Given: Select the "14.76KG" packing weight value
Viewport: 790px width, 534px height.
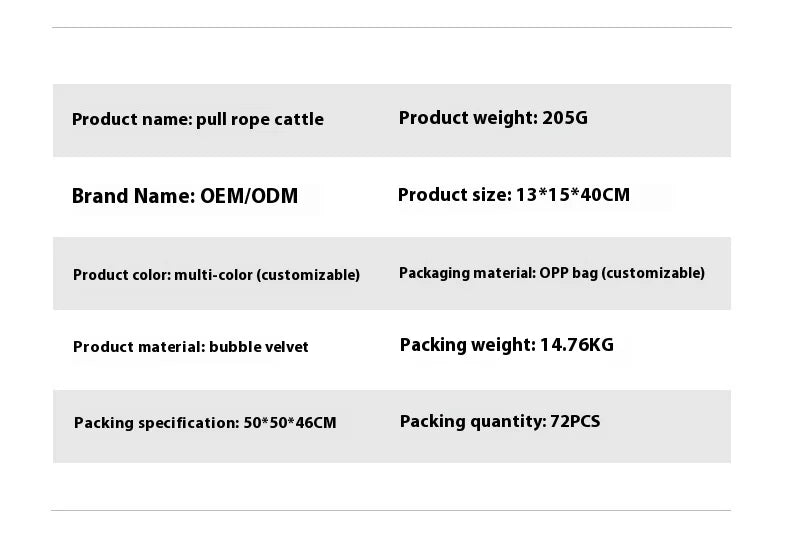Looking at the screenshot, I should pos(577,345).
